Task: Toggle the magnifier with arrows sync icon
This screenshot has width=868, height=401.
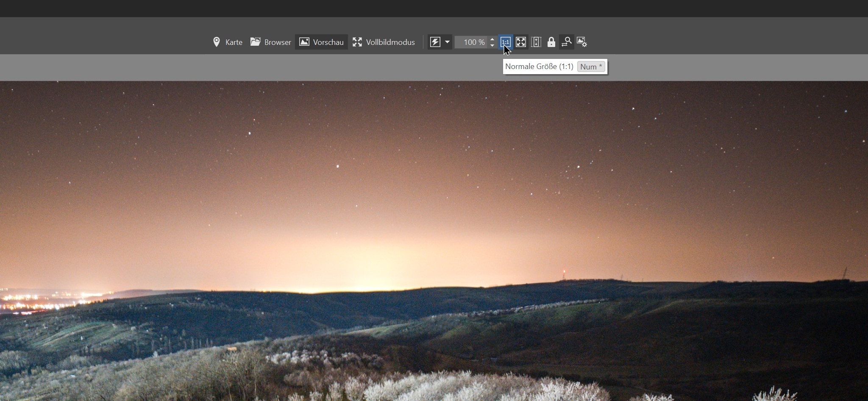Action: (x=566, y=42)
